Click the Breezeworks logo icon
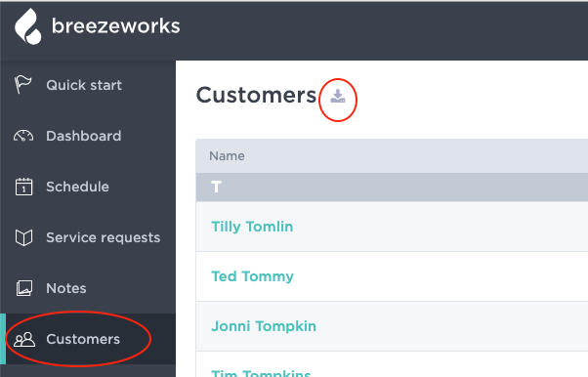The image size is (588, 377). click(x=27, y=26)
